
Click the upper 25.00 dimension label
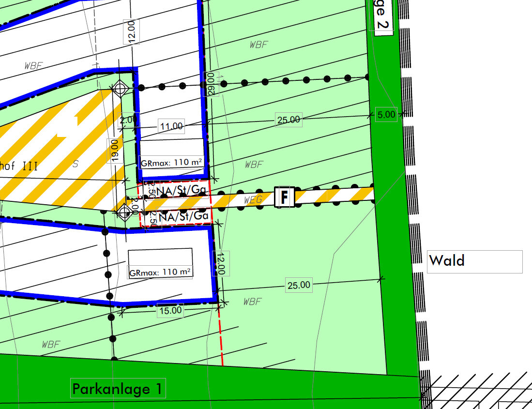tap(289, 120)
